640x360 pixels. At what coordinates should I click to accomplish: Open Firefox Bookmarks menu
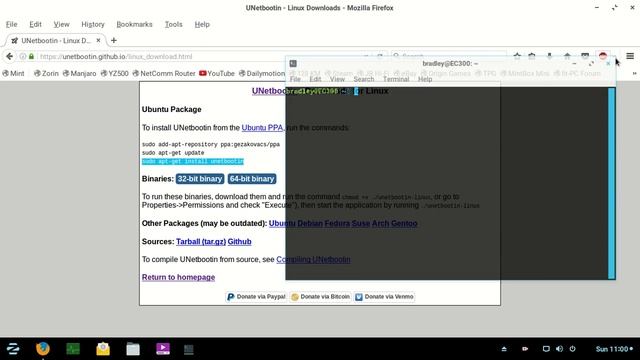(x=134, y=24)
